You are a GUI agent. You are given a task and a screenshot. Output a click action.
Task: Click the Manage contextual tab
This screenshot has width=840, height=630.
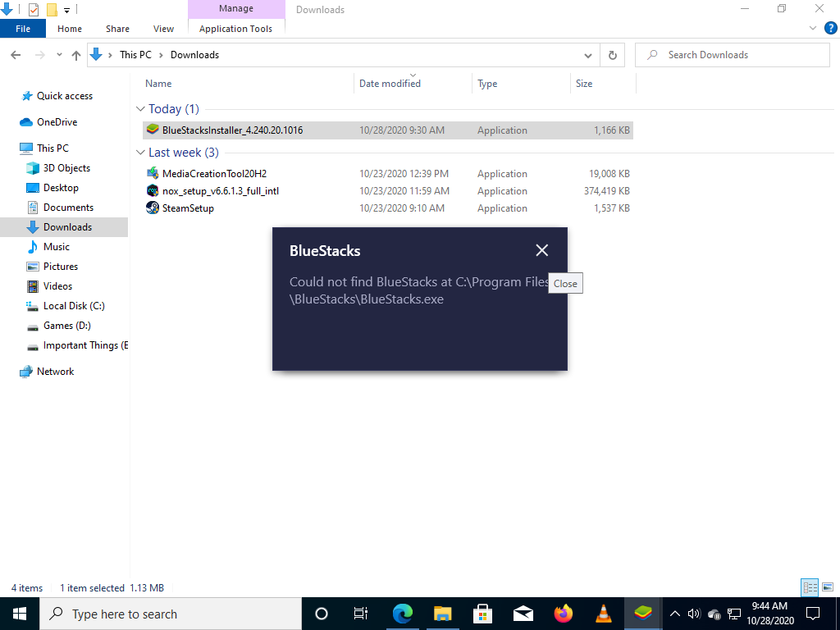tap(236, 8)
